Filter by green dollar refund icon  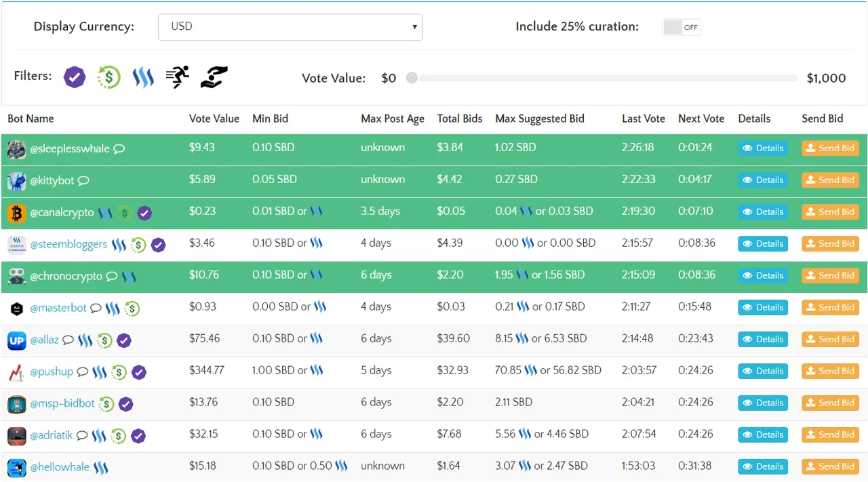point(108,77)
